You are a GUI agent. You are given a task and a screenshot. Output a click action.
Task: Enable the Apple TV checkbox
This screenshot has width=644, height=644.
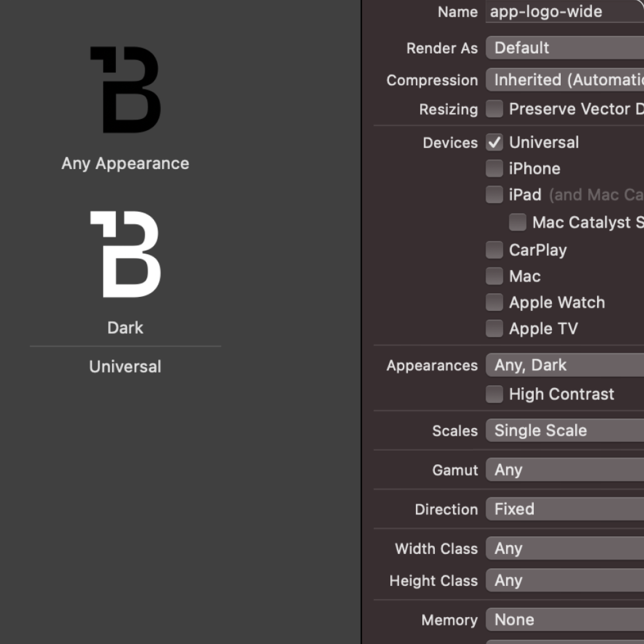[x=494, y=328]
